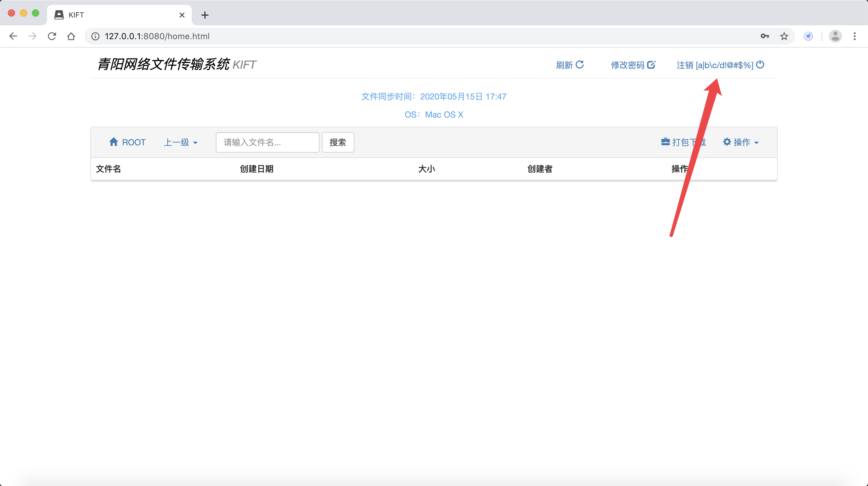Bookmark this page with the star icon
The image size is (868, 486).
click(x=784, y=36)
